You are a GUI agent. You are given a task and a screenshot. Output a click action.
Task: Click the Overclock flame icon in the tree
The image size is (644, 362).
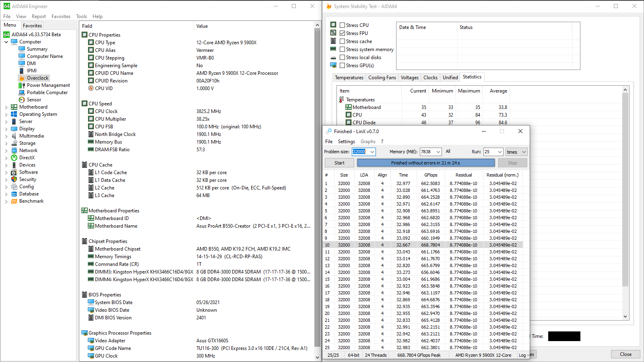[22, 78]
